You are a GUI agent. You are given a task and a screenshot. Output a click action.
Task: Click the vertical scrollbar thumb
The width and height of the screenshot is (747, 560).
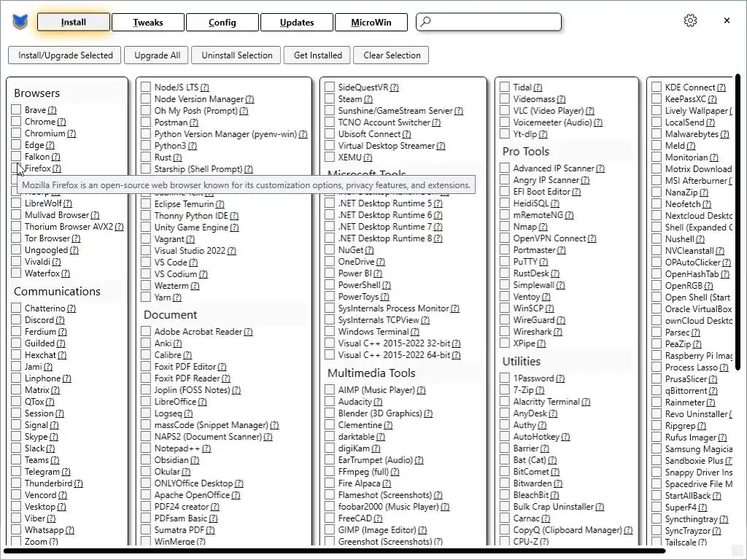coord(738,222)
